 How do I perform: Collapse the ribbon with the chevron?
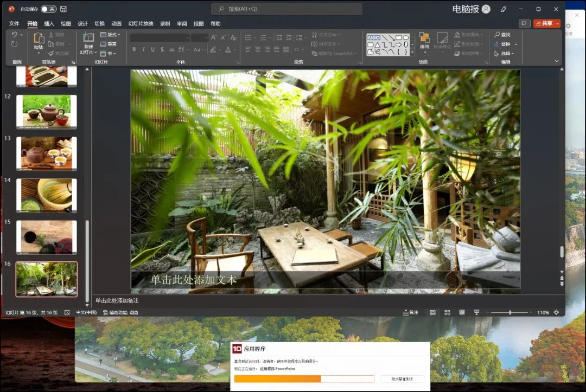[x=556, y=61]
